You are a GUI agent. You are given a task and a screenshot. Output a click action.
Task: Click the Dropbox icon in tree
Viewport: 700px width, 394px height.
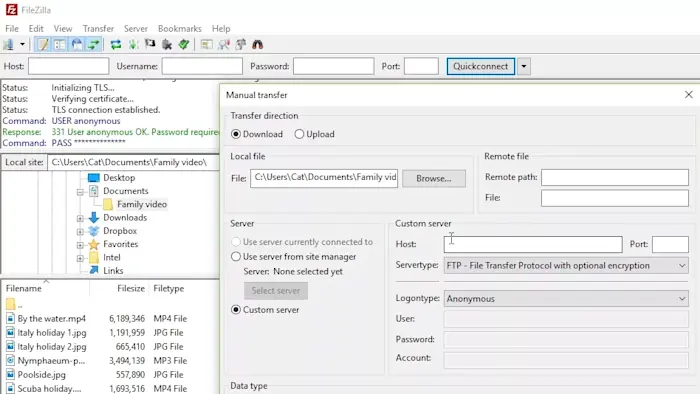[x=94, y=231]
